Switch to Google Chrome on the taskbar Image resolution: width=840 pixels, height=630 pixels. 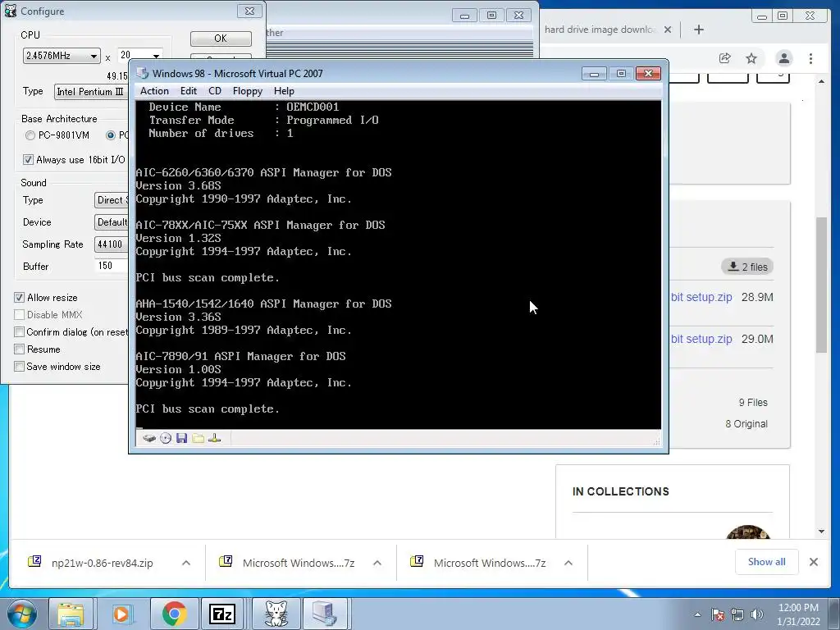point(173,614)
